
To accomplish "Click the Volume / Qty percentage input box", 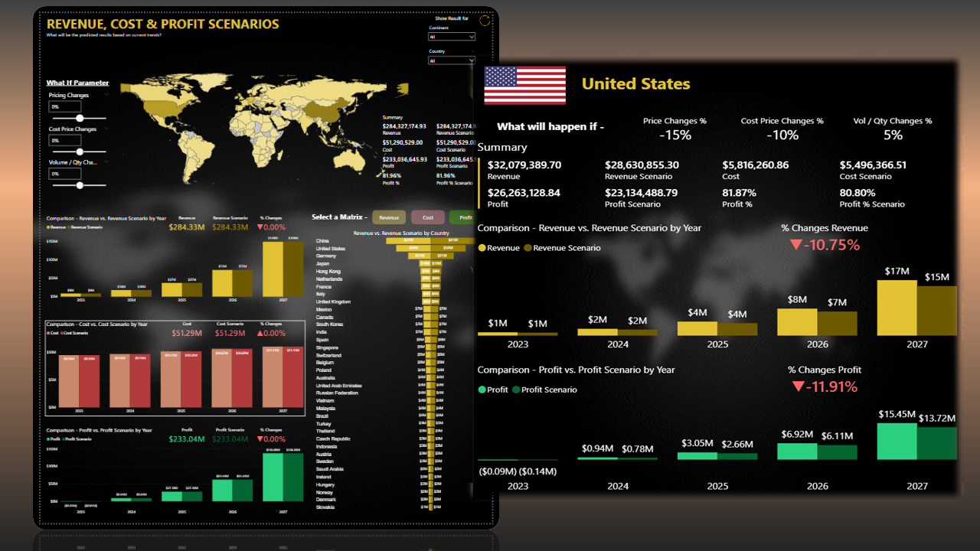I will 65,174.
